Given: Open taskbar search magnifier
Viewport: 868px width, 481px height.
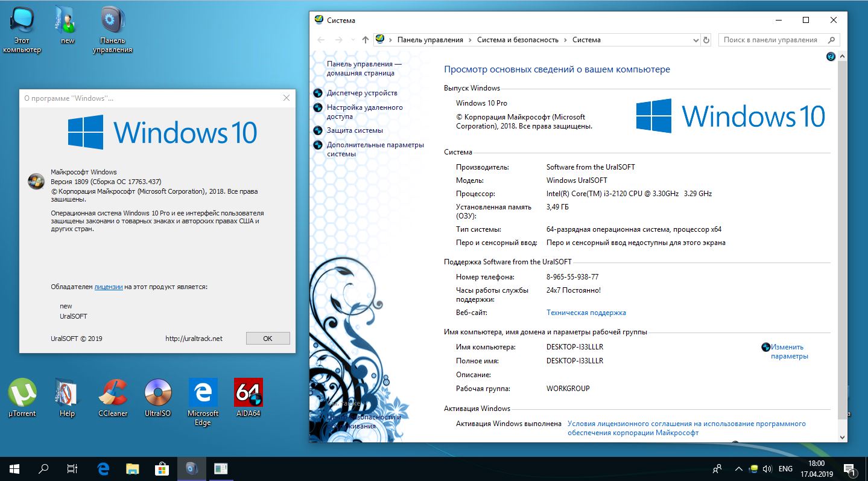Looking at the screenshot, I should point(43,468).
